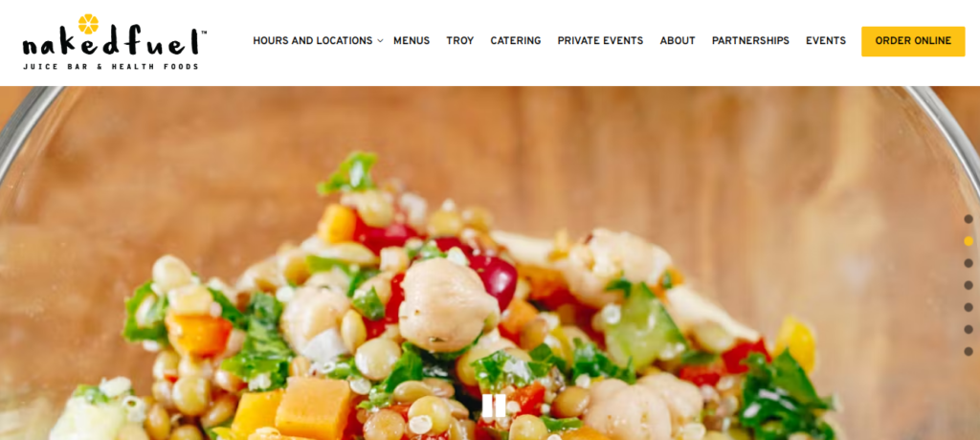Click the Order Online button

[913, 41]
